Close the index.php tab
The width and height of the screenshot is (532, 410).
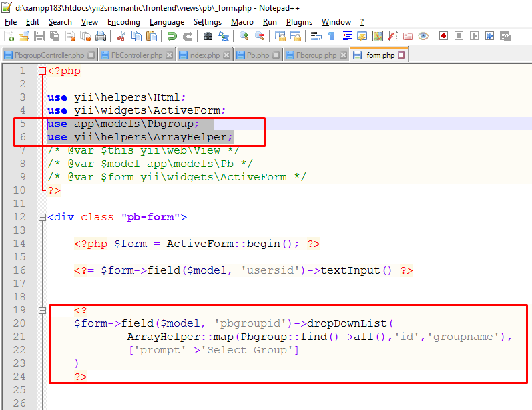(x=226, y=55)
